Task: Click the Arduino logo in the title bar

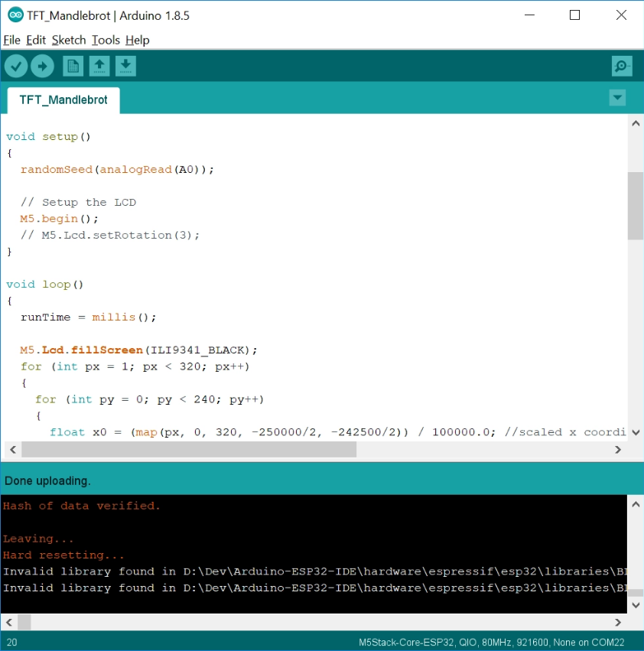Action: pyautogui.click(x=16, y=15)
